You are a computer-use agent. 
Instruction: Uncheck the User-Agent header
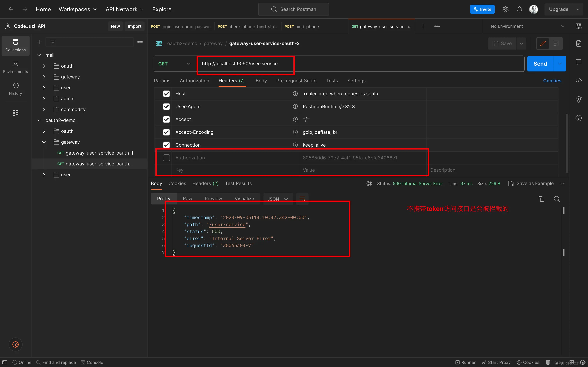(166, 107)
